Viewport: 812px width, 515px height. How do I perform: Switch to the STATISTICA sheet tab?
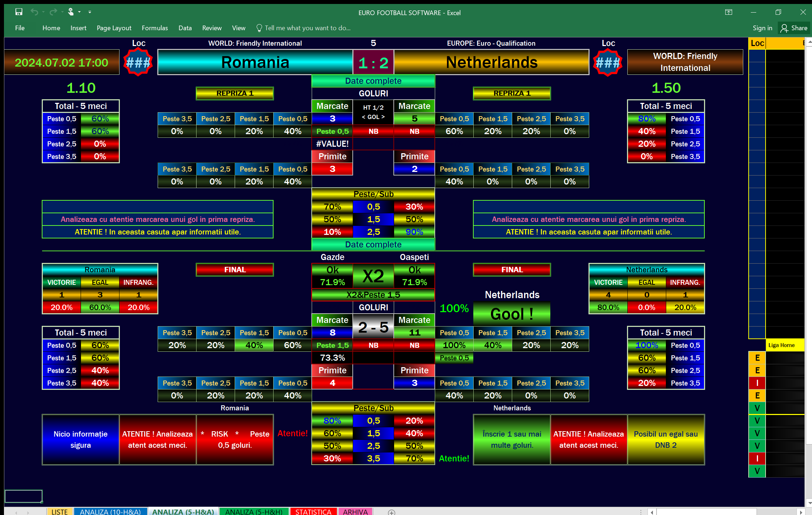click(x=313, y=512)
